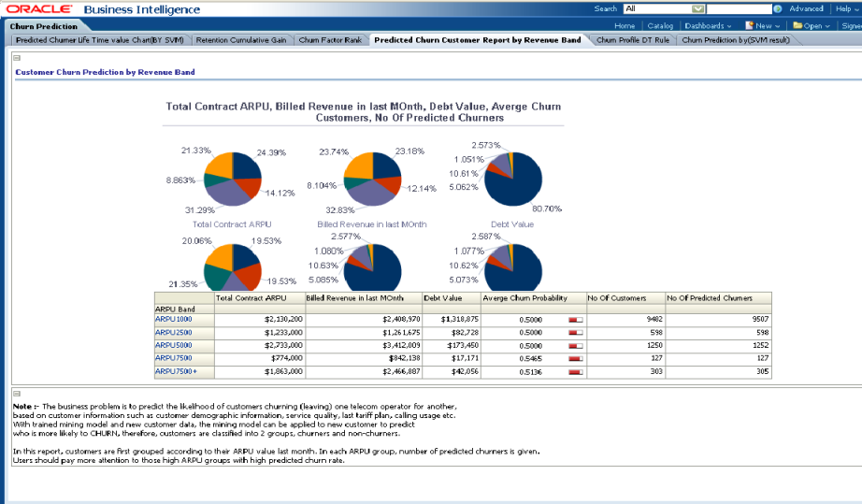Click the 0.5465 churn probability value
Image resolution: width=862 pixels, height=504 pixels.
coord(530,358)
